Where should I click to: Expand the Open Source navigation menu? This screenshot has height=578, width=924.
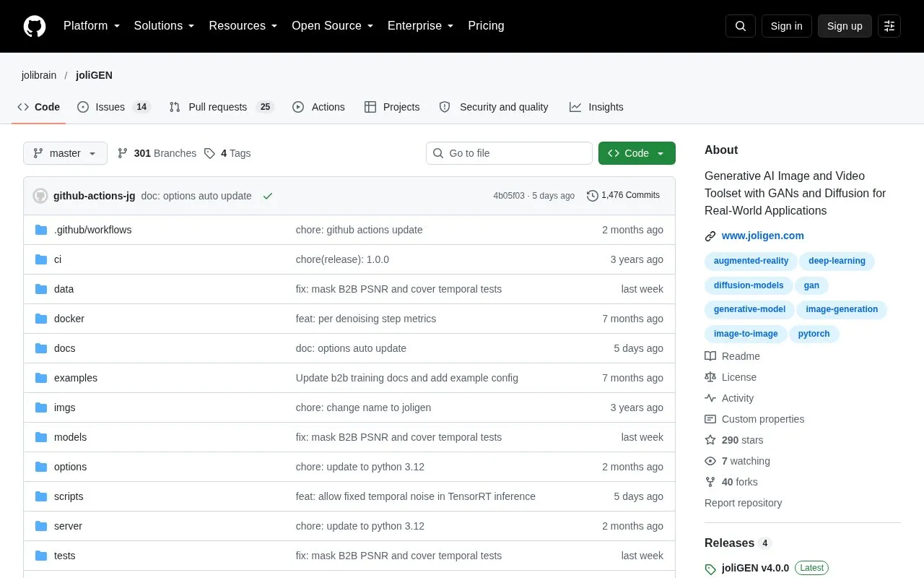click(x=333, y=26)
